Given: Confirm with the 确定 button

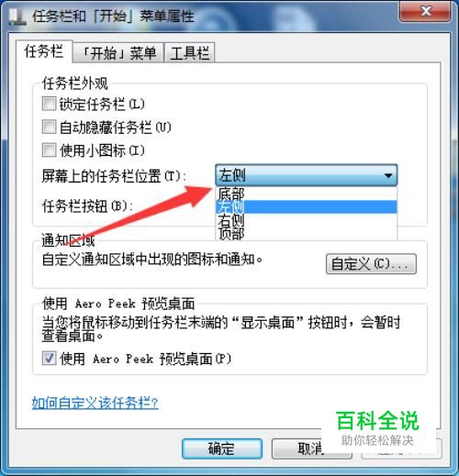Looking at the screenshot, I should (222, 448).
